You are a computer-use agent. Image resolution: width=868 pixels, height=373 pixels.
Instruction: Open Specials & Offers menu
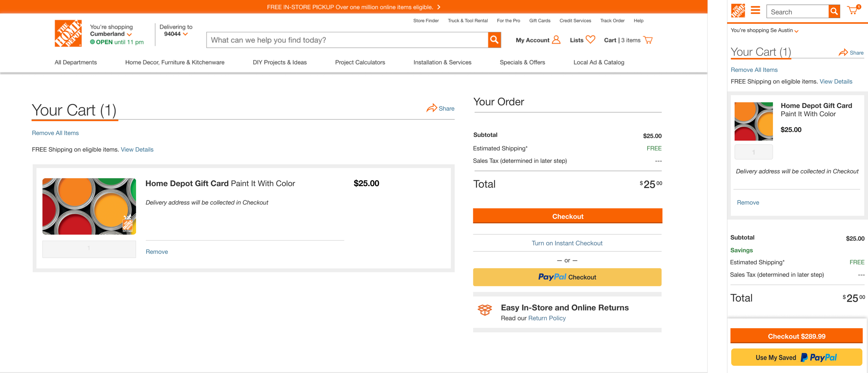pyautogui.click(x=522, y=62)
